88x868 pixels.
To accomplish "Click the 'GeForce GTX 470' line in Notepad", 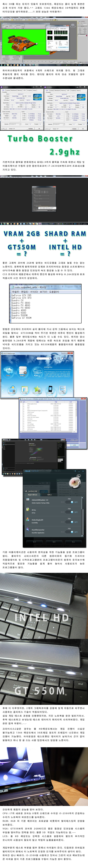I will pos(22,298).
